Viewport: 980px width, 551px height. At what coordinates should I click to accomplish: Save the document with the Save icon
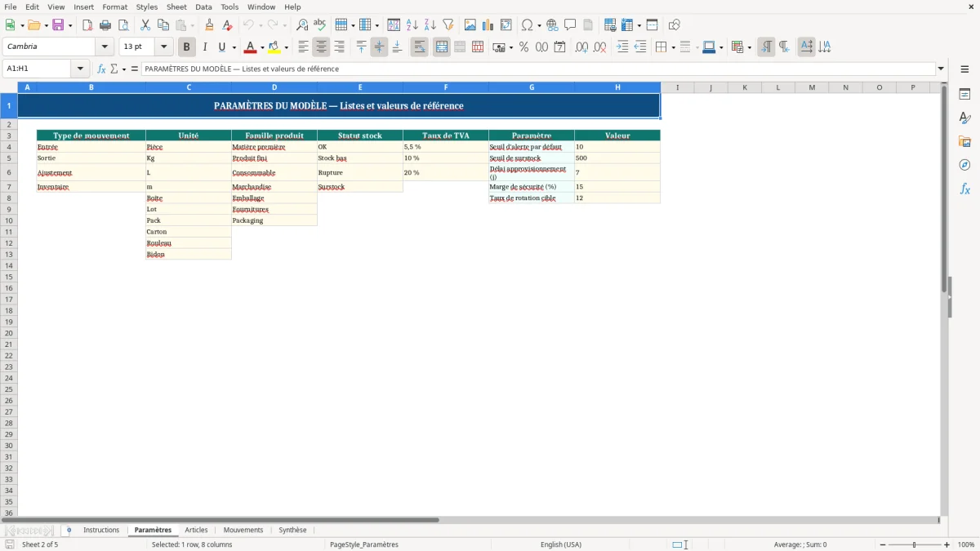pyautogui.click(x=58, y=25)
